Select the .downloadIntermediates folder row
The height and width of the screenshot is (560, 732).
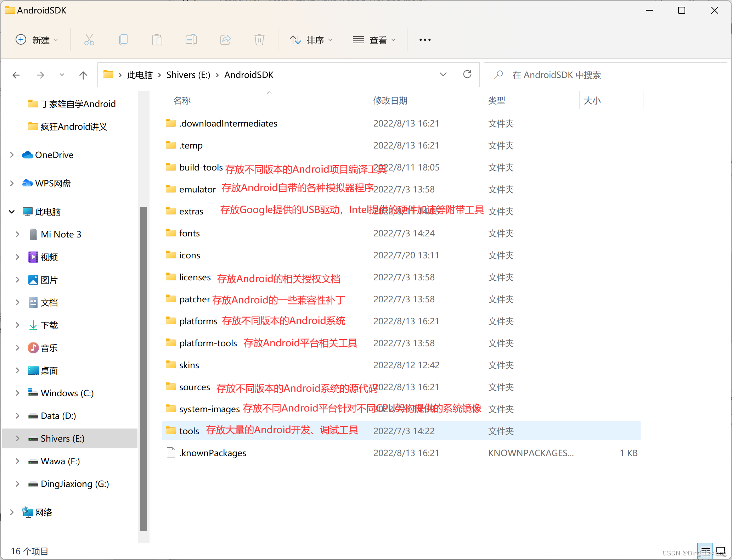click(x=401, y=123)
